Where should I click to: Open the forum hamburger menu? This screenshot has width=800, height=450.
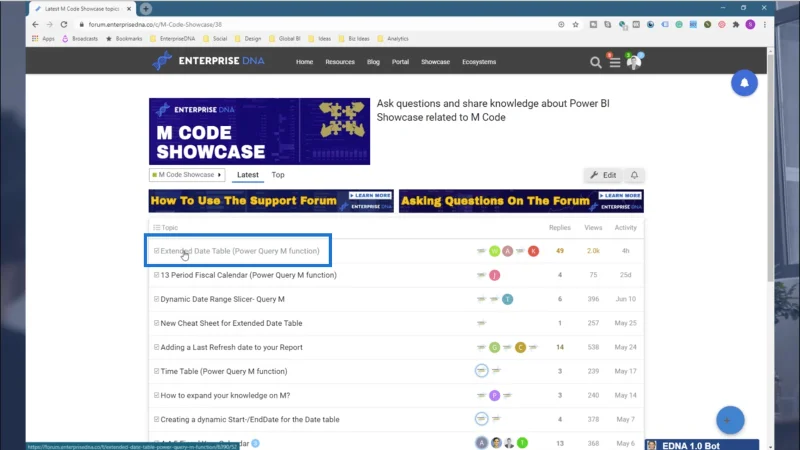pyautogui.click(x=615, y=62)
